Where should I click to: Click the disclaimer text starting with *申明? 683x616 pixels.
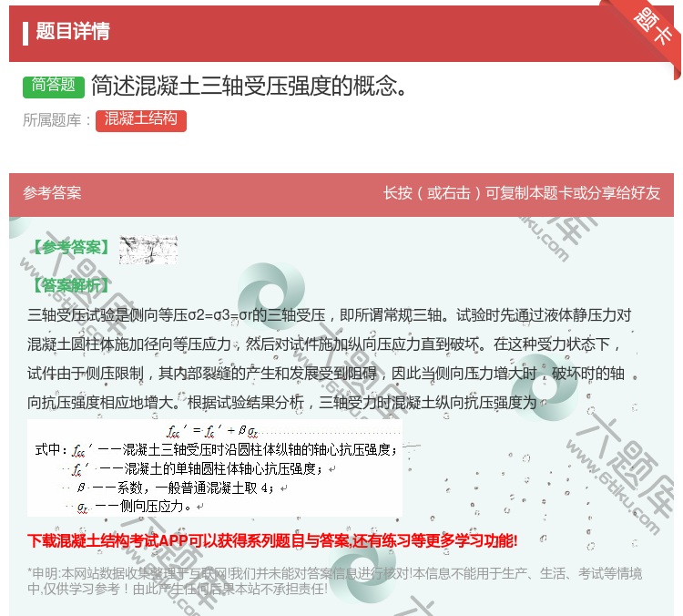pos(334,581)
